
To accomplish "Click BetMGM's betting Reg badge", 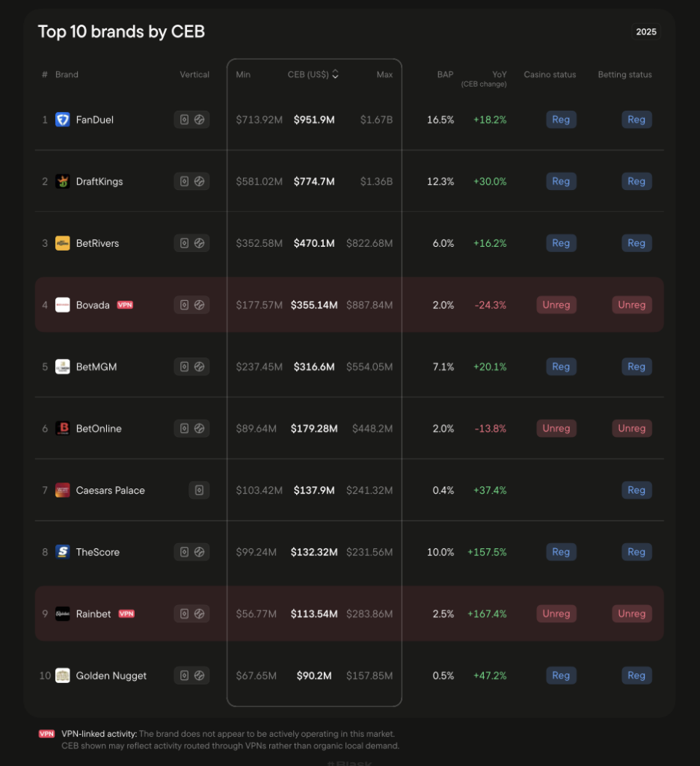I will [x=636, y=367].
